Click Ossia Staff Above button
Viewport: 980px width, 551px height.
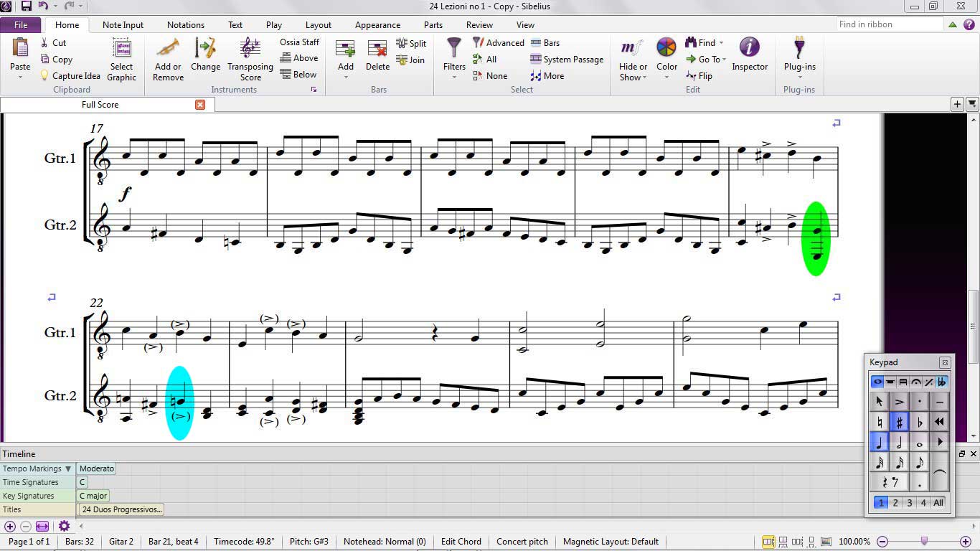click(x=299, y=58)
